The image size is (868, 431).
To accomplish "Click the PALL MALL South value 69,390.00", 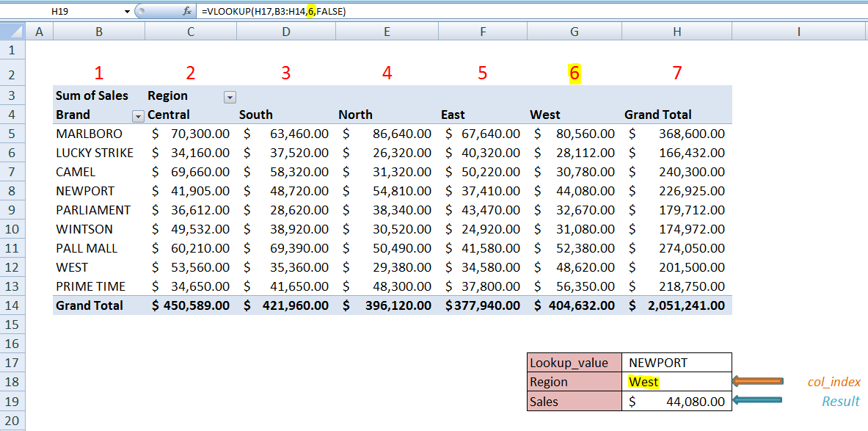I will coord(285,248).
